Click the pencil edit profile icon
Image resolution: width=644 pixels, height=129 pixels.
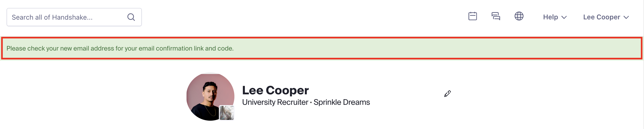click(447, 94)
